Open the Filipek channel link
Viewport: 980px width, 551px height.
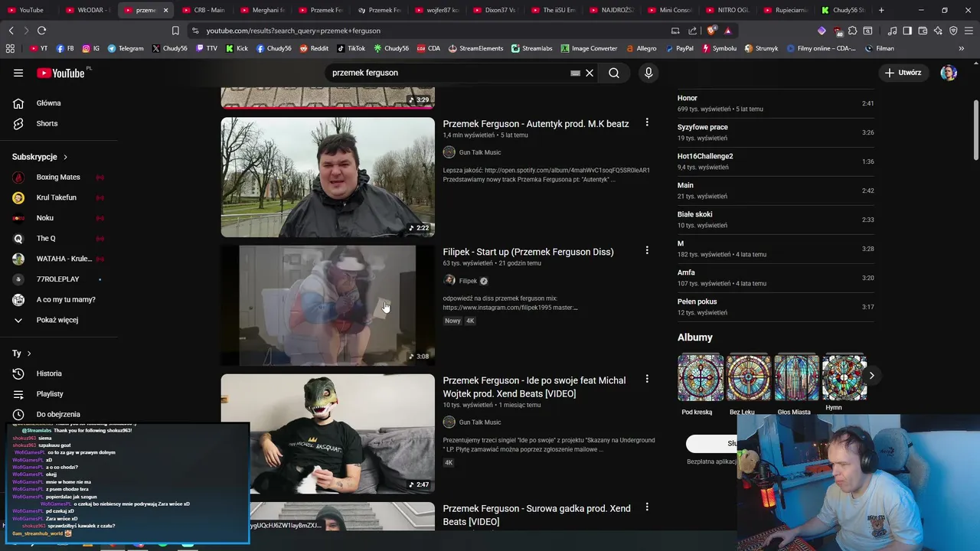coord(468,281)
